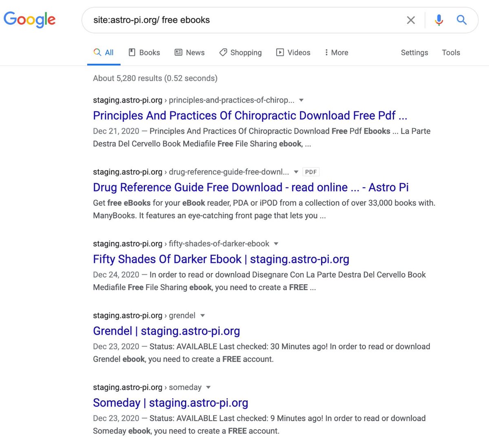
Task: Start voice search with the microphone icon
Action: click(439, 20)
